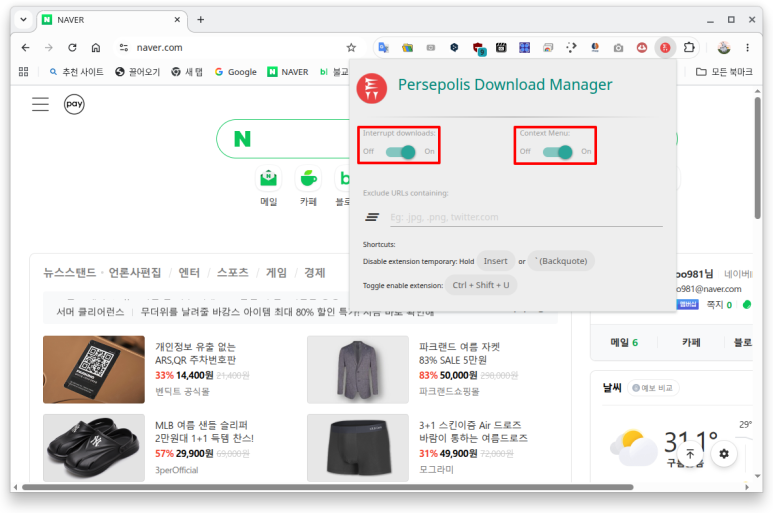This screenshot has height=513, width=773.
Task: Click the 예보 비교 button
Action: (x=653, y=388)
